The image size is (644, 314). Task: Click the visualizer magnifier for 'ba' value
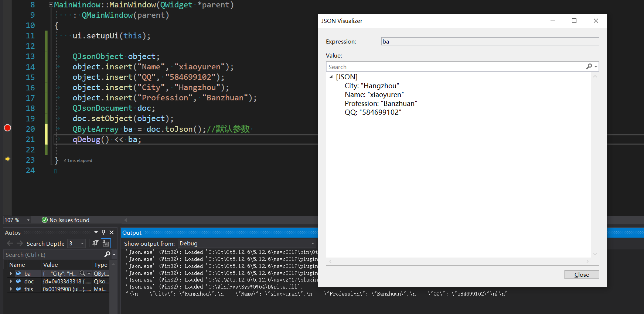coord(83,273)
